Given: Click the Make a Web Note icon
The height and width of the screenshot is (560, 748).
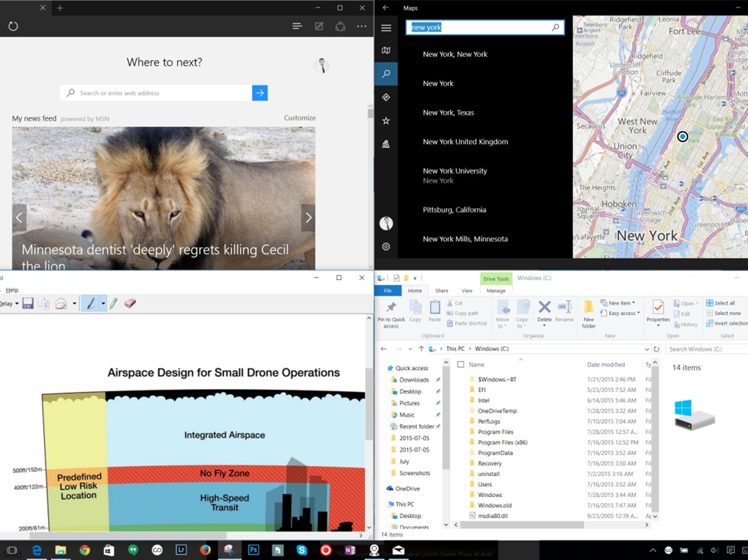Looking at the screenshot, I should click(319, 26).
